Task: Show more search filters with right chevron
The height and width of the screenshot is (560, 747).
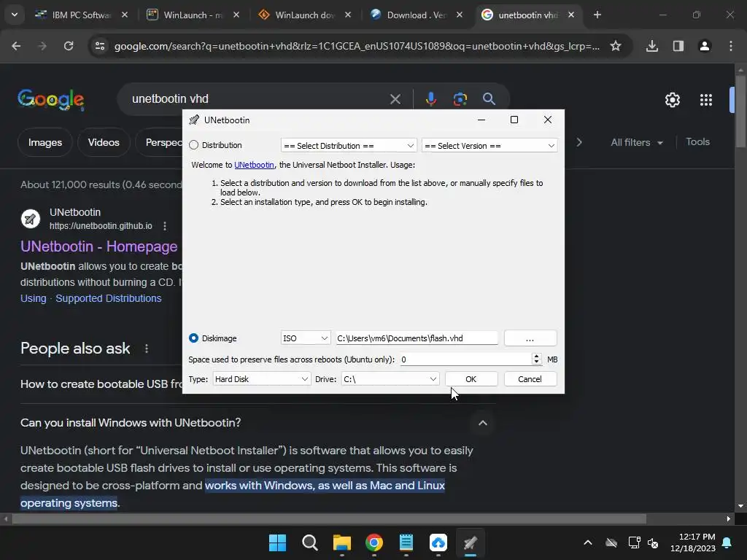Action: point(578,142)
